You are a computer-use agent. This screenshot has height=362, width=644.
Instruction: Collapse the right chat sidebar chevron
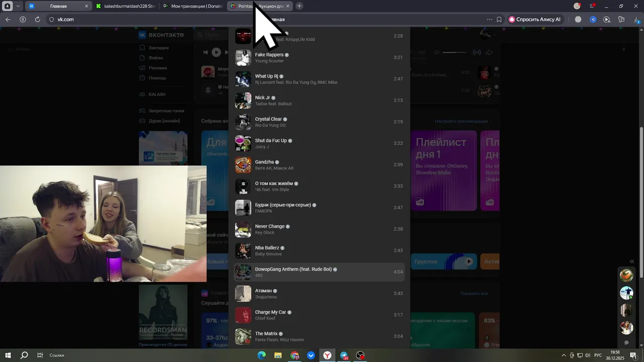tap(632, 261)
